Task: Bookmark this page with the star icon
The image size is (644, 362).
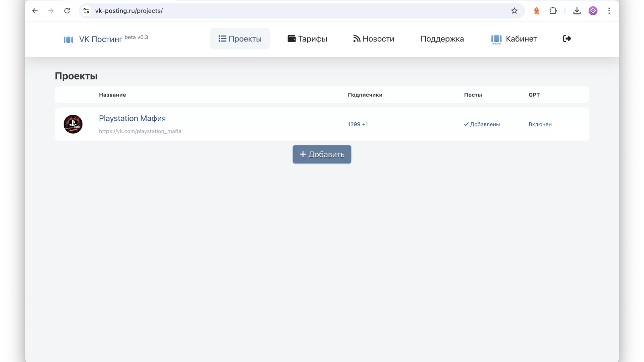Action: tap(514, 11)
